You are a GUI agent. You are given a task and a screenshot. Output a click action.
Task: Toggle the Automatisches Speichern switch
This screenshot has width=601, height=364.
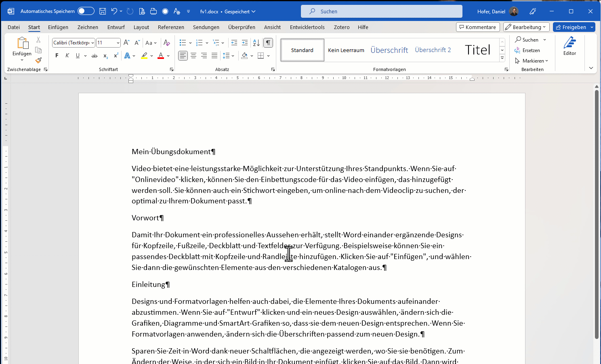(86, 11)
